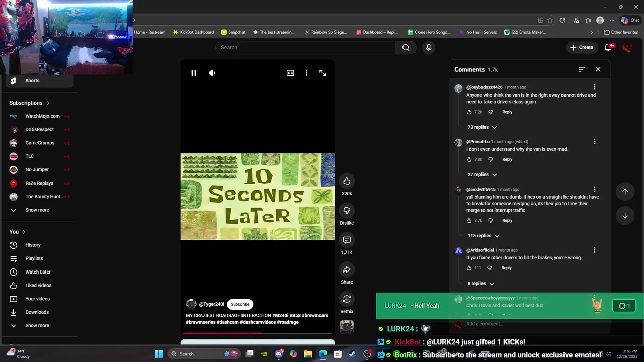Dislike the Short
The image size is (644, 362).
(347, 210)
